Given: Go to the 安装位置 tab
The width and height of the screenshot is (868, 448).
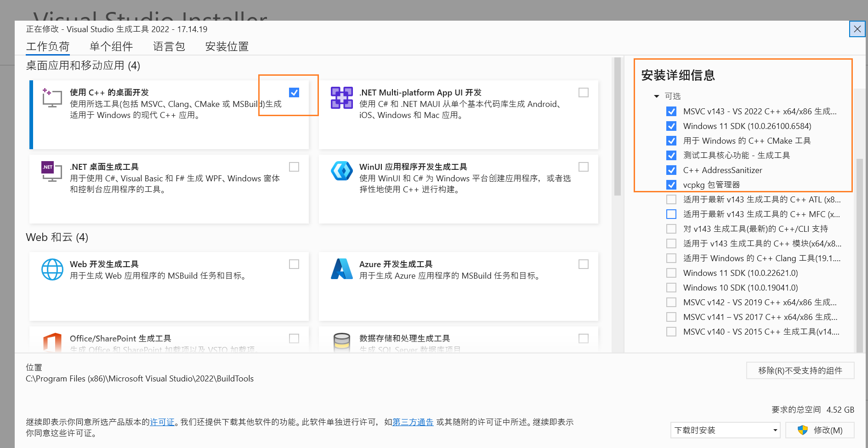Looking at the screenshot, I should point(227,46).
